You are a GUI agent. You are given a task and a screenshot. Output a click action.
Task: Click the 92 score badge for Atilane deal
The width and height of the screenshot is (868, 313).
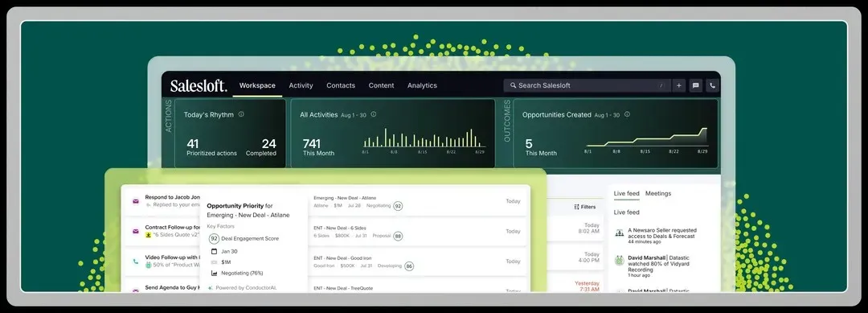pyautogui.click(x=398, y=205)
